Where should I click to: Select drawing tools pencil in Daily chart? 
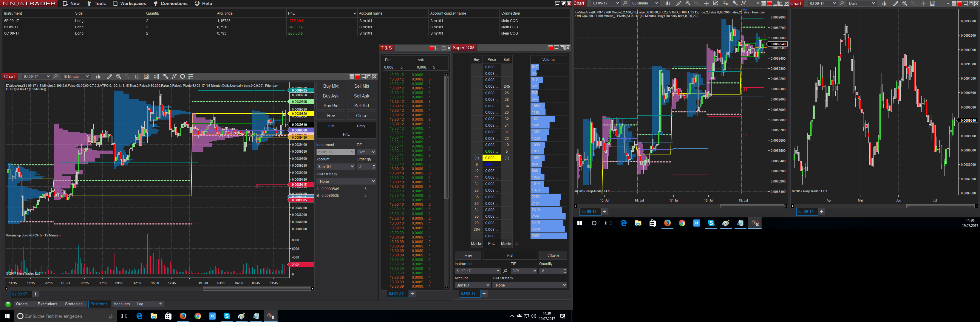896,3
